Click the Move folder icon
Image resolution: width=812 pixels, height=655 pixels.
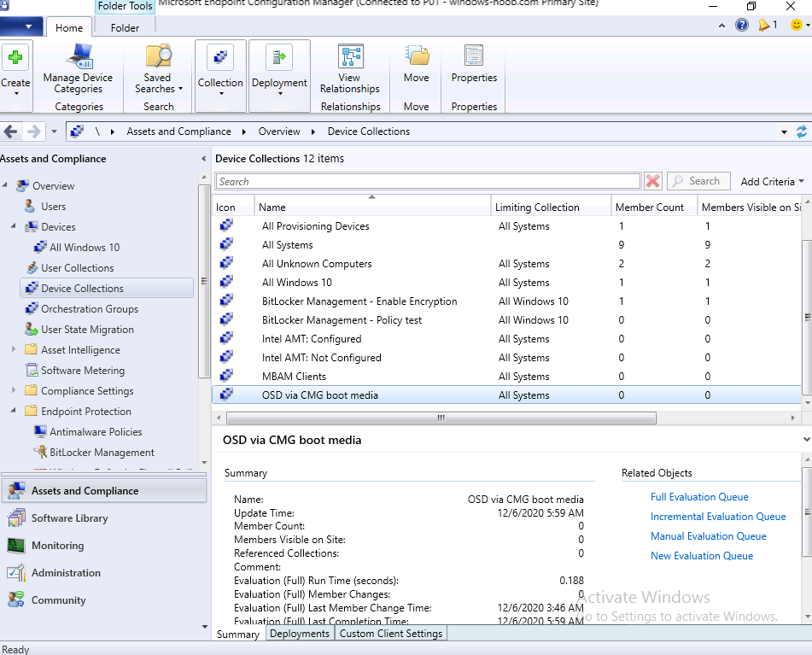pyautogui.click(x=417, y=56)
